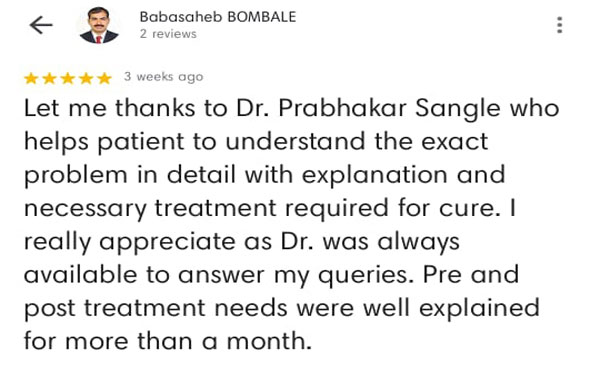Click the word 'explanation' in review text
Viewport: 600px width, 372px height.
(x=375, y=175)
